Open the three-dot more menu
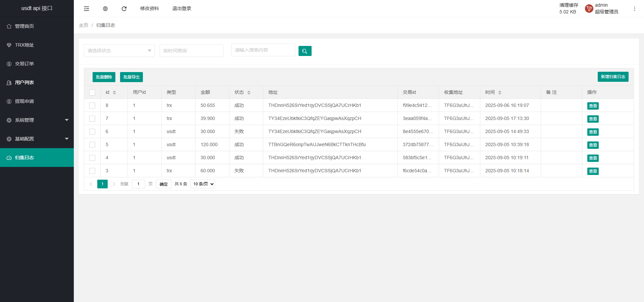 click(x=634, y=9)
